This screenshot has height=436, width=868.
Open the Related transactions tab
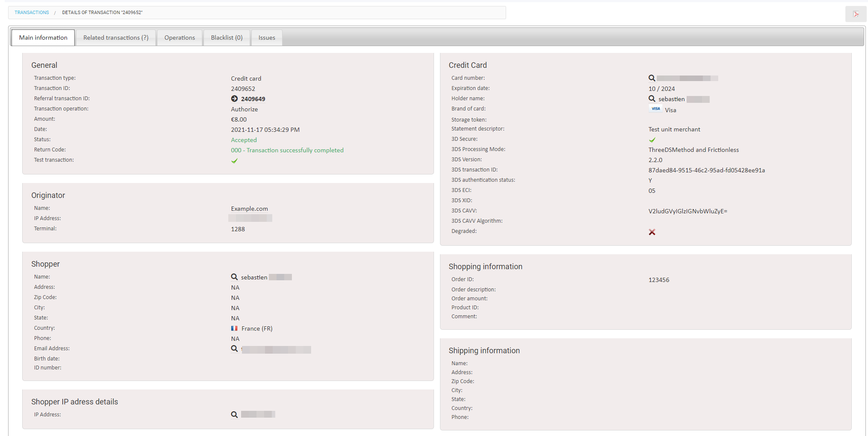(116, 38)
